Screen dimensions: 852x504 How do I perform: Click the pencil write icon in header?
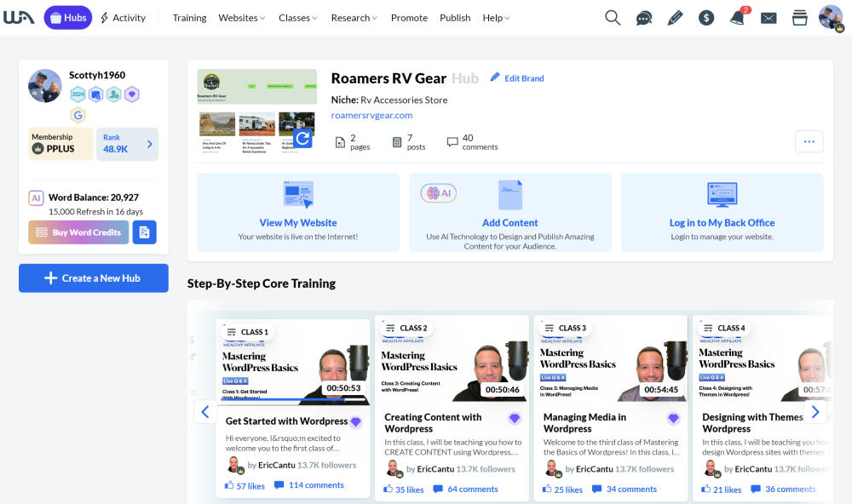tap(675, 18)
